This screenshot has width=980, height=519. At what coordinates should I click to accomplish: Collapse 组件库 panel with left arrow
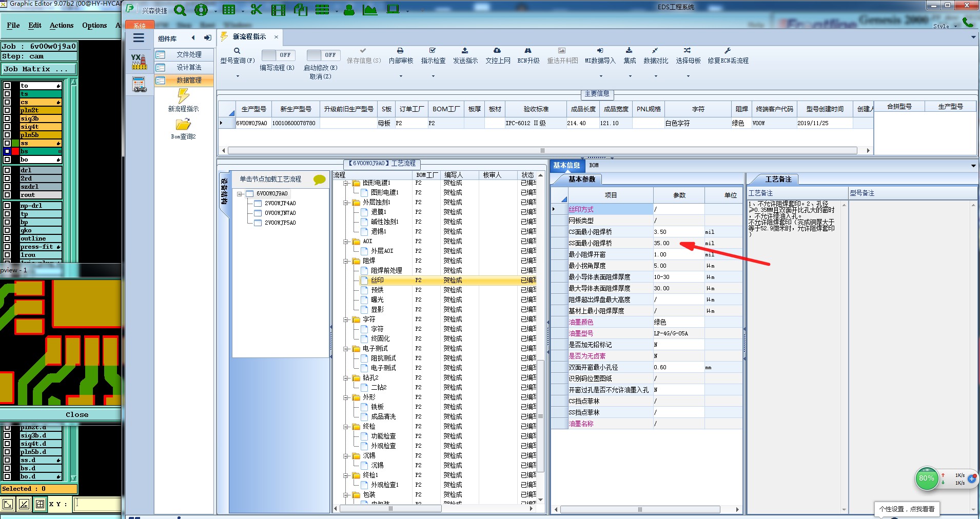[x=193, y=37]
